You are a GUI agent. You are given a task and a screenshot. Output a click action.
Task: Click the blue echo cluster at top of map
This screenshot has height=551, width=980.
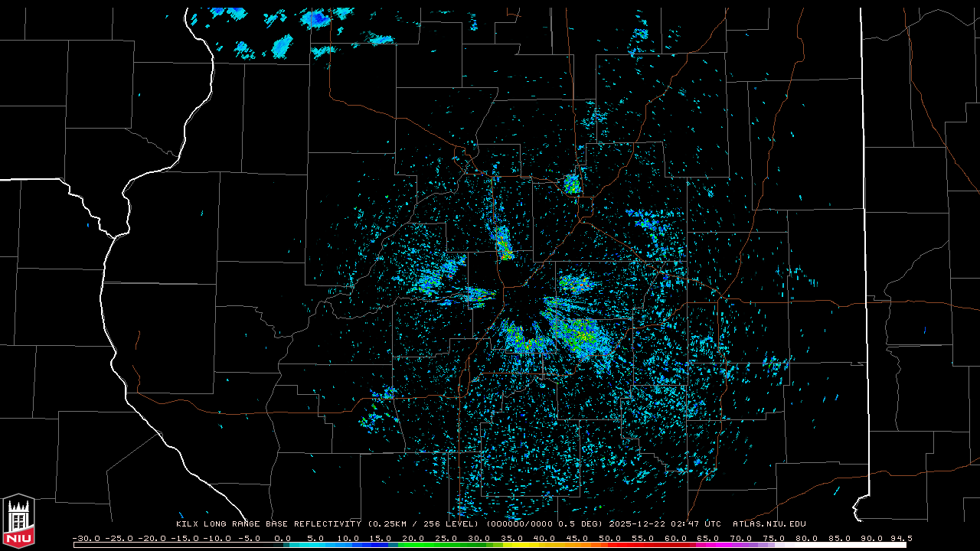point(315,18)
